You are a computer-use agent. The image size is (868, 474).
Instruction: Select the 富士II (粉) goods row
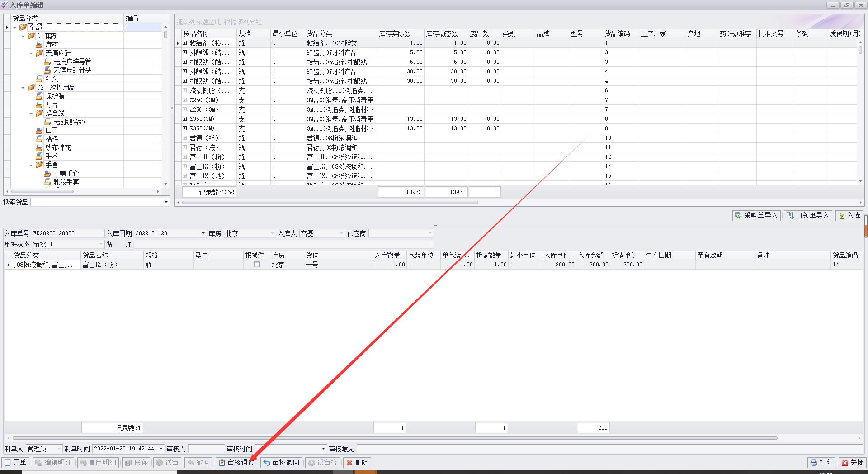(520, 157)
